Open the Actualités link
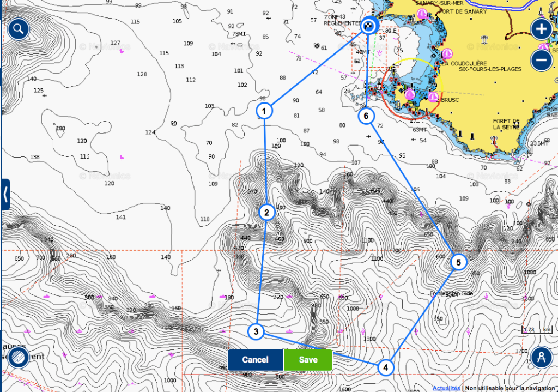This screenshot has height=392, width=558. pos(446,388)
